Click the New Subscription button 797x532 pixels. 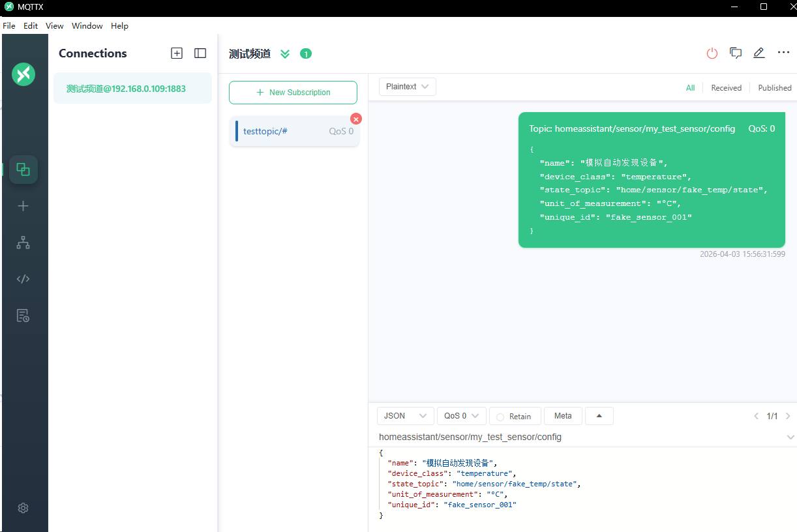293,93
